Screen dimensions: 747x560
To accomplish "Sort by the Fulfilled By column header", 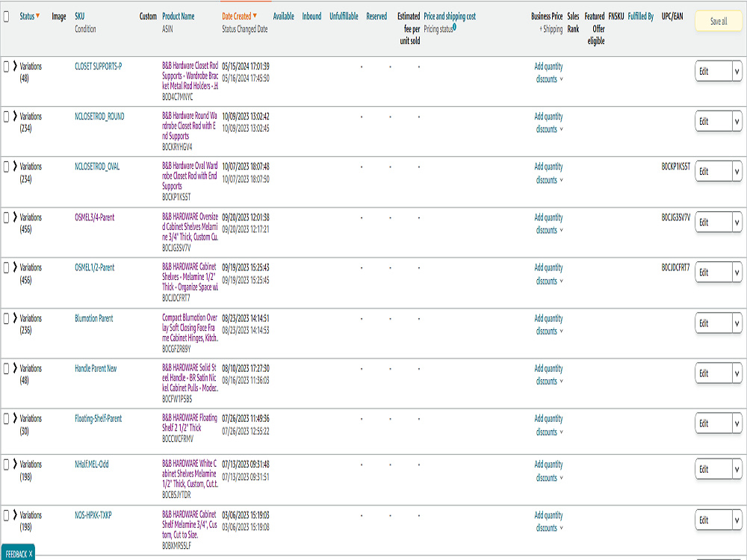I will [x=641, y=16].
